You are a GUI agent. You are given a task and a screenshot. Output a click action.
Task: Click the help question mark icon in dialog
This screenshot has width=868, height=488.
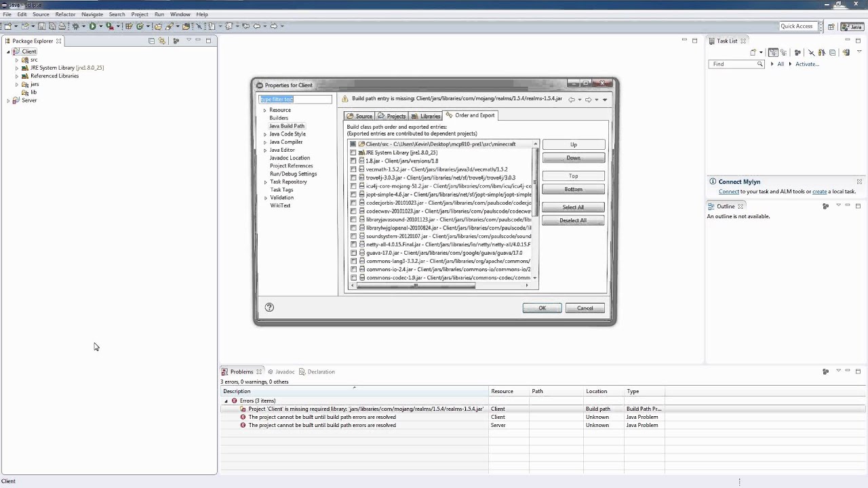(269, 307)
